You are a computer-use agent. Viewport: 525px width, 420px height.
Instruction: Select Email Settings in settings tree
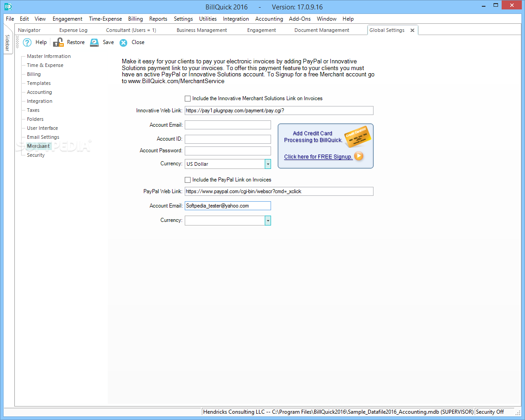tap(43, 137)
